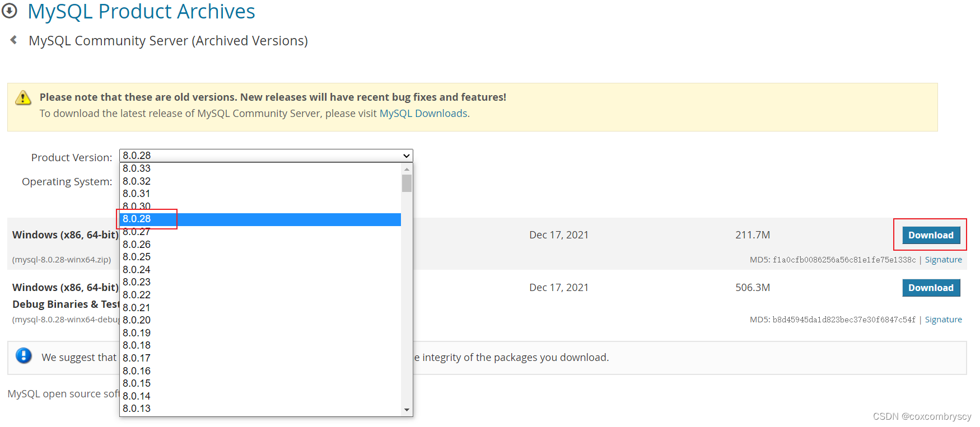Collapse the Product Version combo box
The width and height of the screenshot is (980, 427).
(x=266, y=156)
